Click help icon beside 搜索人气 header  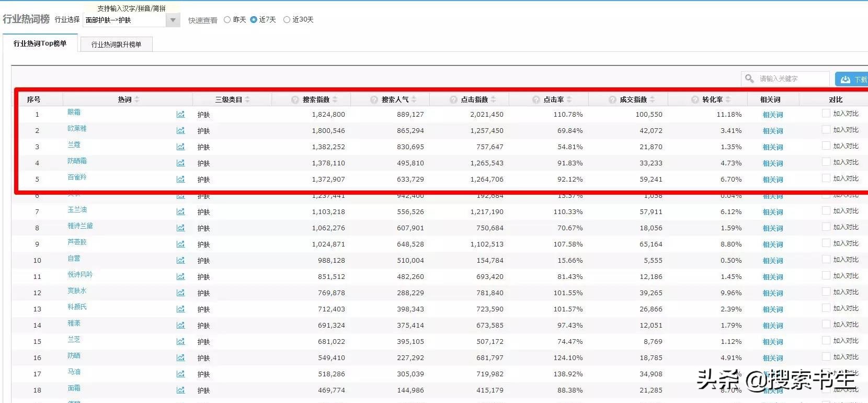click(x=374, y=99)
